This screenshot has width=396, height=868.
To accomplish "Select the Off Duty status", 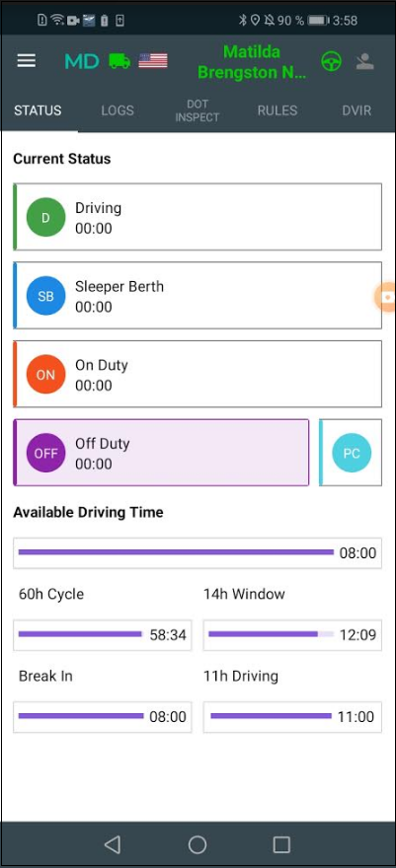I will click(161, 453).
